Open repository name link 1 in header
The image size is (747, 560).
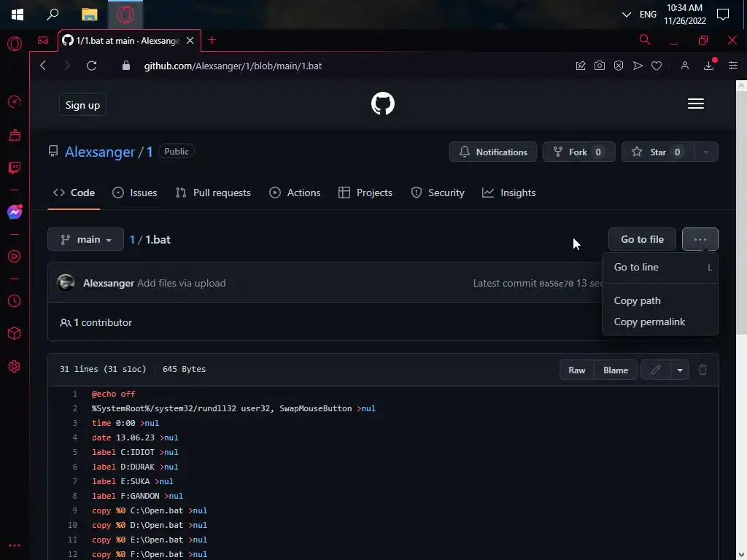point(149,152)
